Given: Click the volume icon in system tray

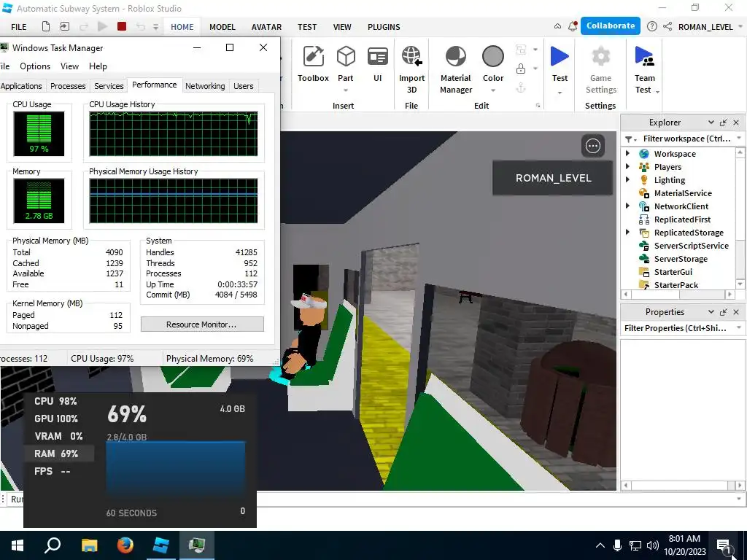Looking at the screenshot, I should pos(653,545).
